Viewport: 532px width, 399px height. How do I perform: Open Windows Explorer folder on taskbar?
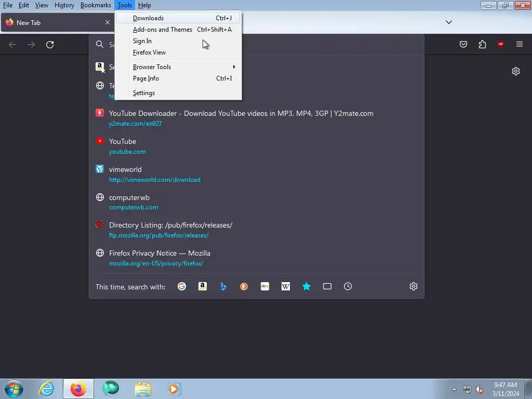tap(143, 389)
